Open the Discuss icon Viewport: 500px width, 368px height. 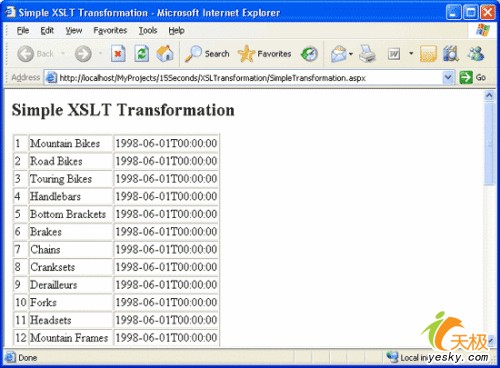428,54
